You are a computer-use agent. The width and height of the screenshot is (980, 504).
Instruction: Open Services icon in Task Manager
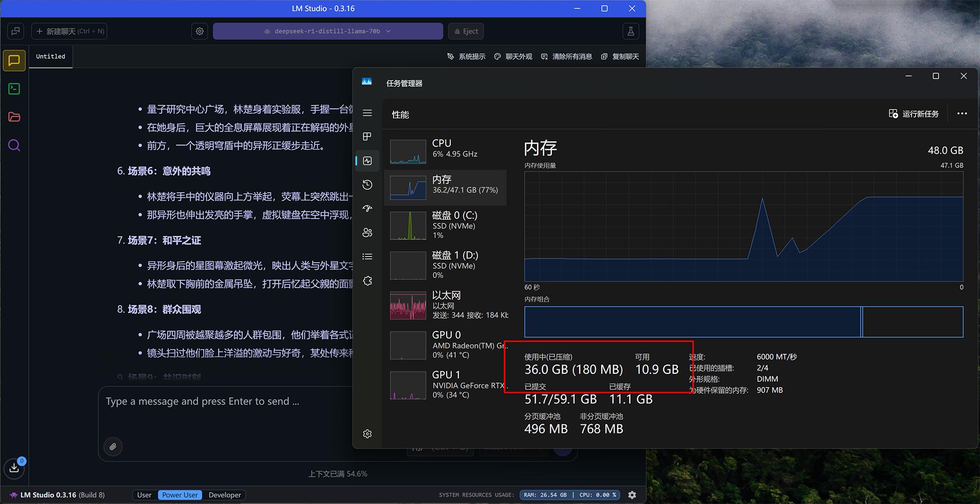pos(367,280)
